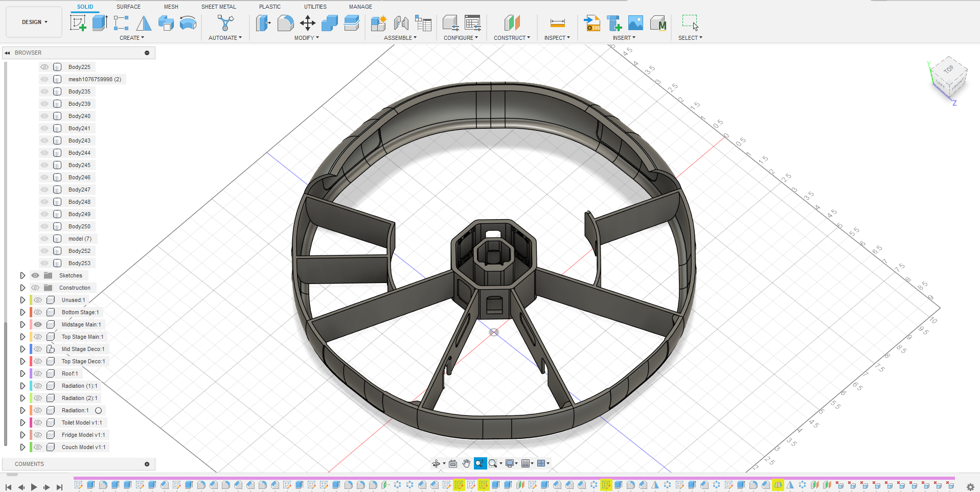The width and height of the screenshot is (980, 492).
Task: Play the timeline
Action: click(34, 487)
